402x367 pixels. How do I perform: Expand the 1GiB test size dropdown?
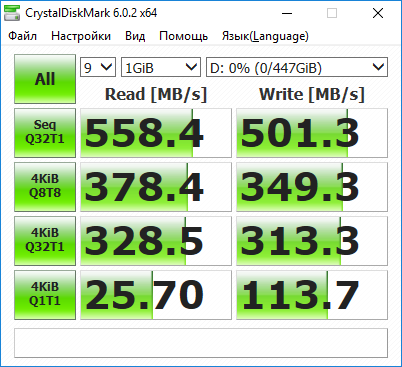[x=161, y=67]
